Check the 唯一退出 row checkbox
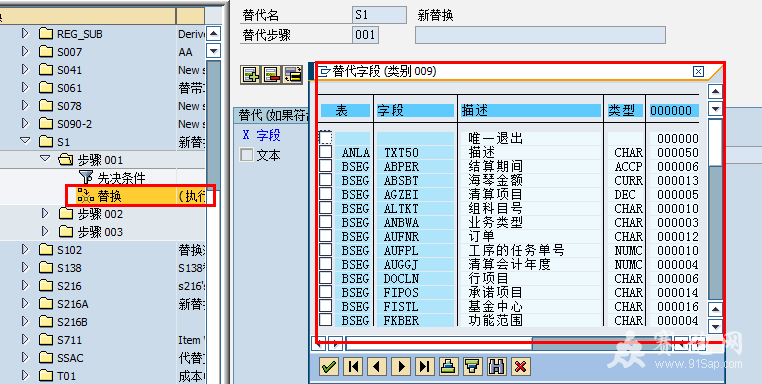762x384 pixels. (x=326, y=138)
